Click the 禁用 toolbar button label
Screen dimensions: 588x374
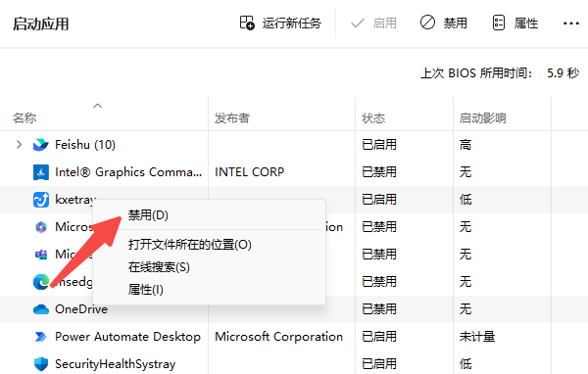[456, 23]
